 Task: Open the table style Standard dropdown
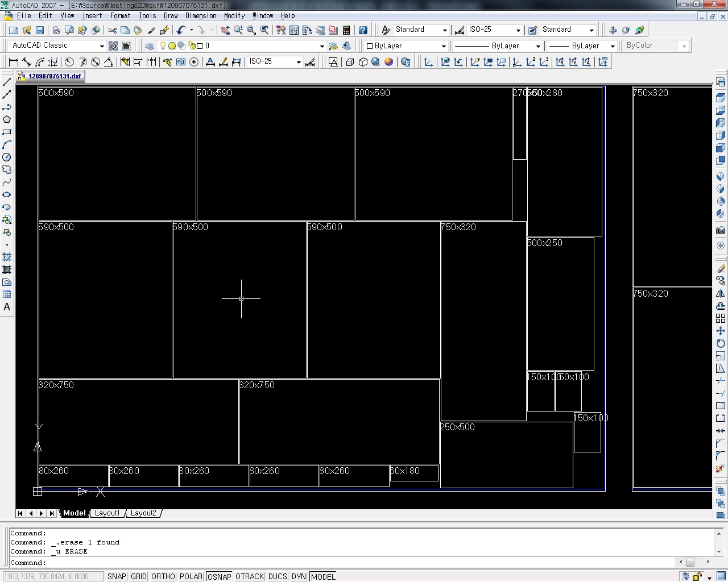coord(591,30)
